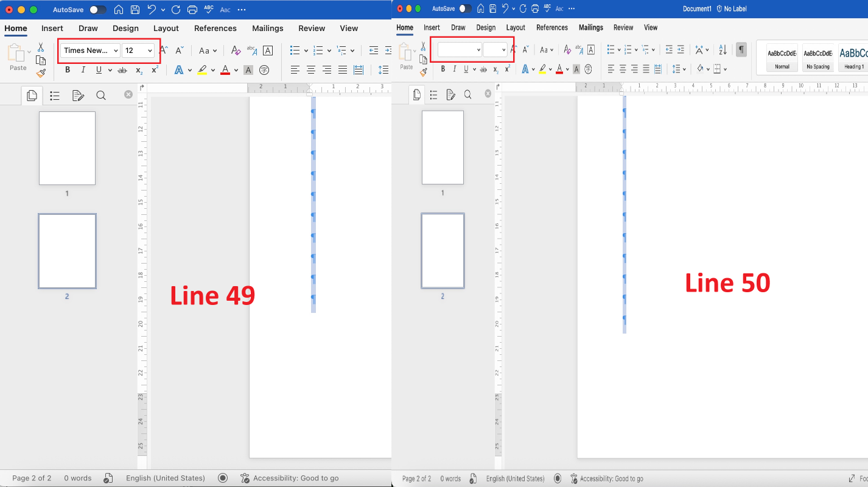Screen dimensions: 868x487
Task: Click Align Left in the Document1 window
Action: point(611,69)
